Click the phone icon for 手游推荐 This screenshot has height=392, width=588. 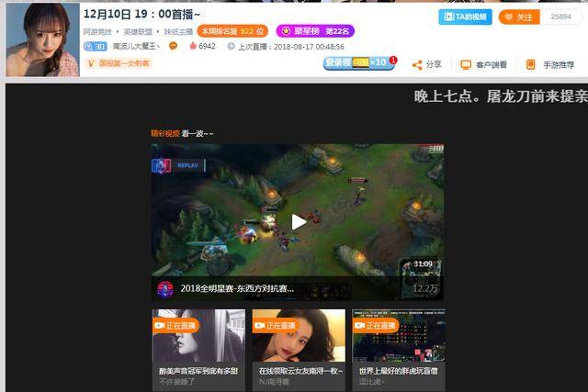[530, 64]
